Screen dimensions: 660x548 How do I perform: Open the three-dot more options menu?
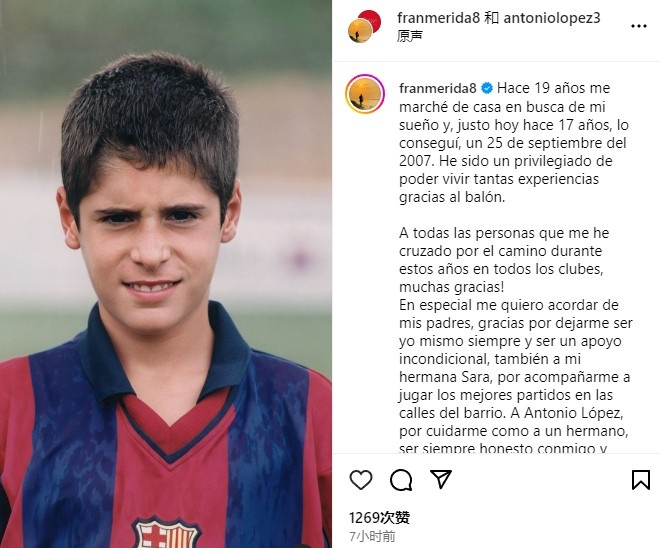click(639, 26)
